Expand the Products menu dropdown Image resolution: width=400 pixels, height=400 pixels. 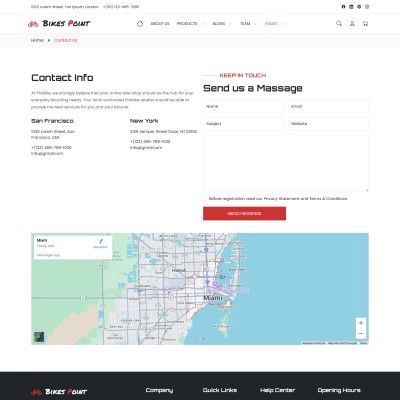[190, 24]
